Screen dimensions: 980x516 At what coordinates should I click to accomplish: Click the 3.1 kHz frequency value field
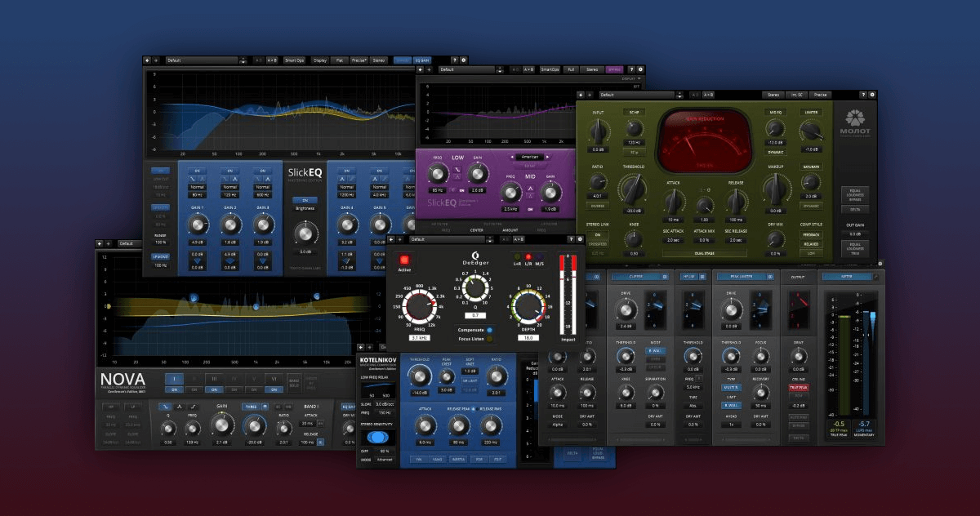click(420, 337)
